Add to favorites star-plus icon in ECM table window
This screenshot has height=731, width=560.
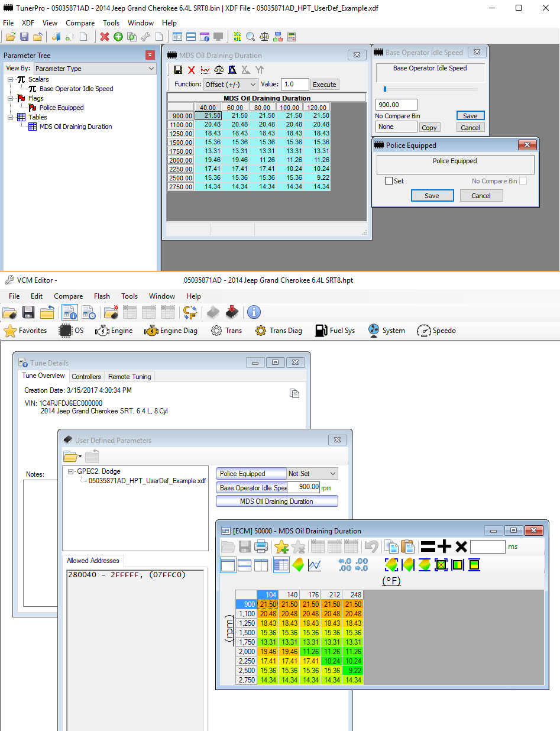[281, 546]
